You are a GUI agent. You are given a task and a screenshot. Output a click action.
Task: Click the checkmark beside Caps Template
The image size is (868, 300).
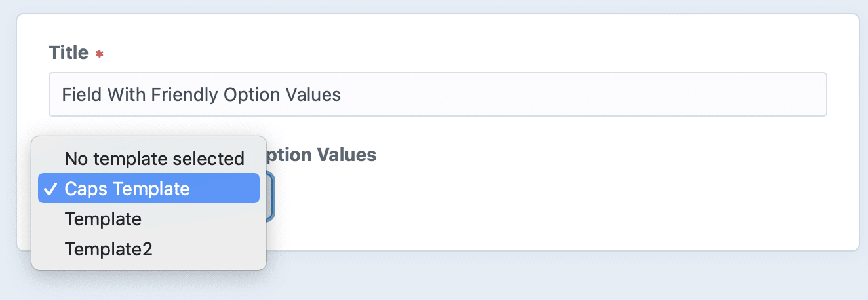click(x=50, y=189)
